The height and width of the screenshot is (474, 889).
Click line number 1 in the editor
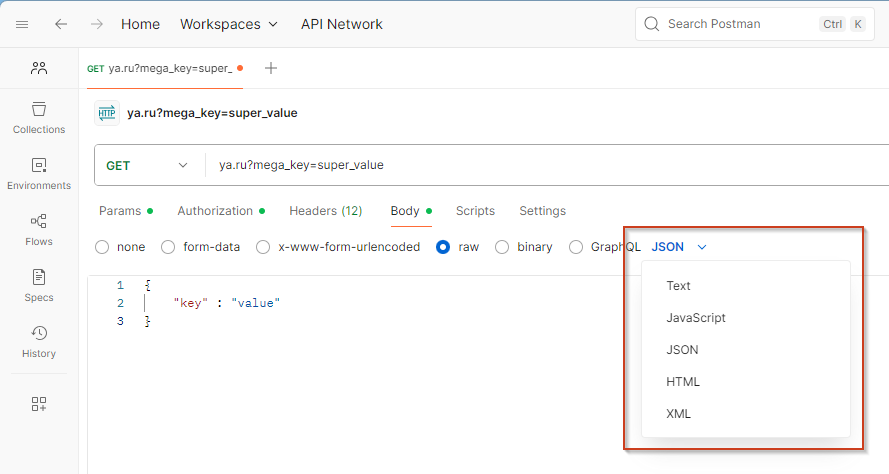click(120, 285)
